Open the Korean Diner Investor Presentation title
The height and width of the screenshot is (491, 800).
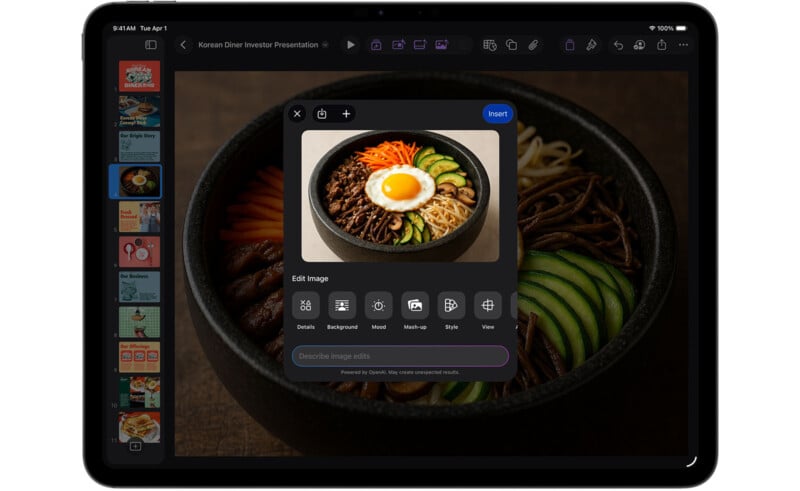pos(258,45)
